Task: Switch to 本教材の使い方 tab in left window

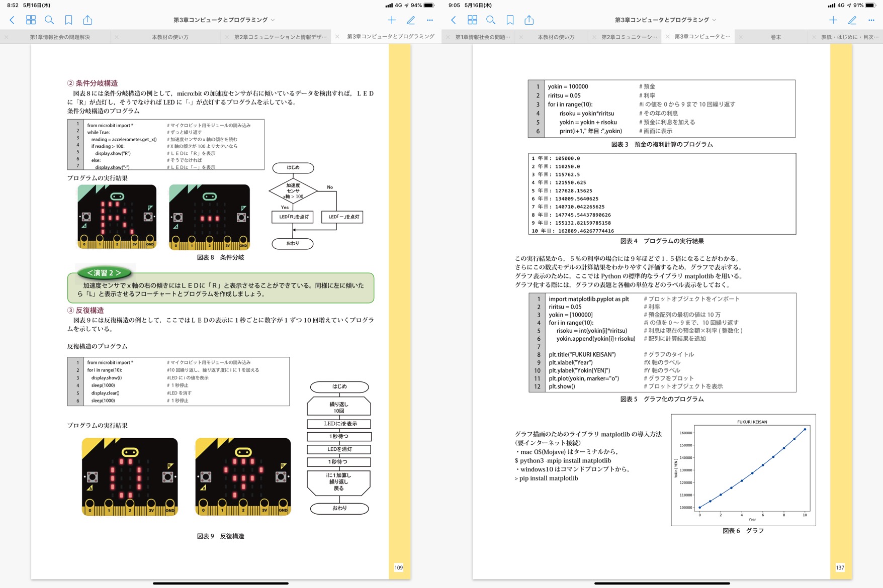Action: pyautogui.click(x=170, y=37)
